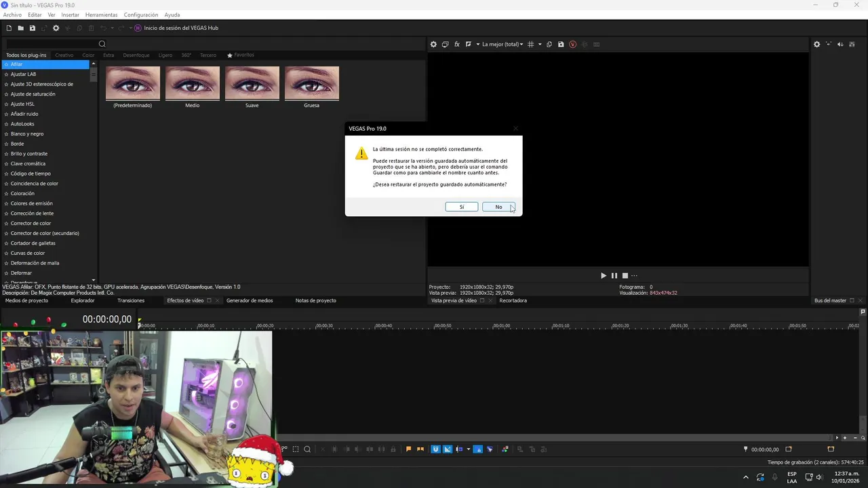Click Sí to restore the autosaved project
This screenshot has width=868, height=488.
click(x=462, y=207)
